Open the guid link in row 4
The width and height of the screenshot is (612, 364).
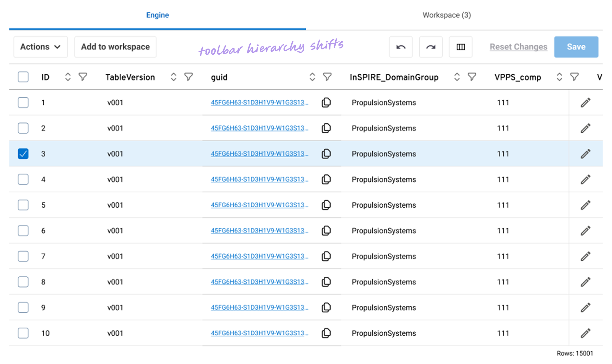click(x=259, y=179)
